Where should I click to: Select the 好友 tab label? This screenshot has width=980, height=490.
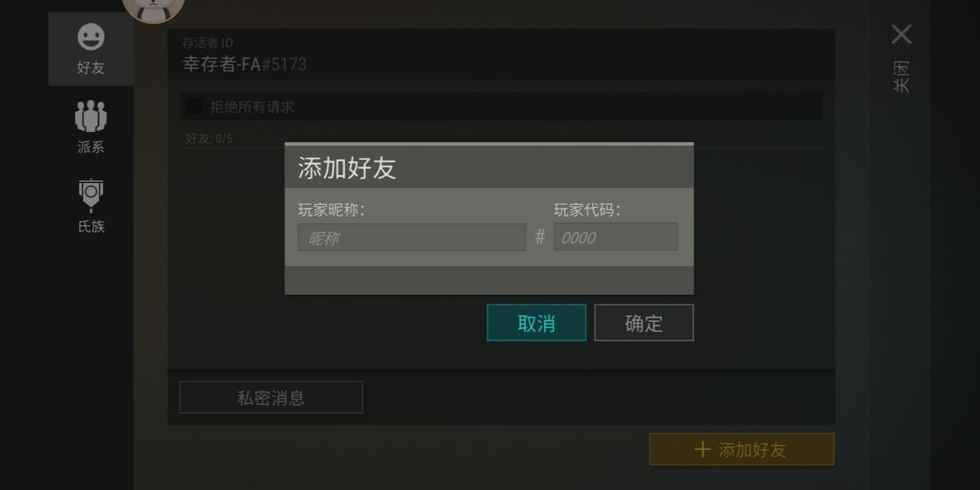click(91, 68)
